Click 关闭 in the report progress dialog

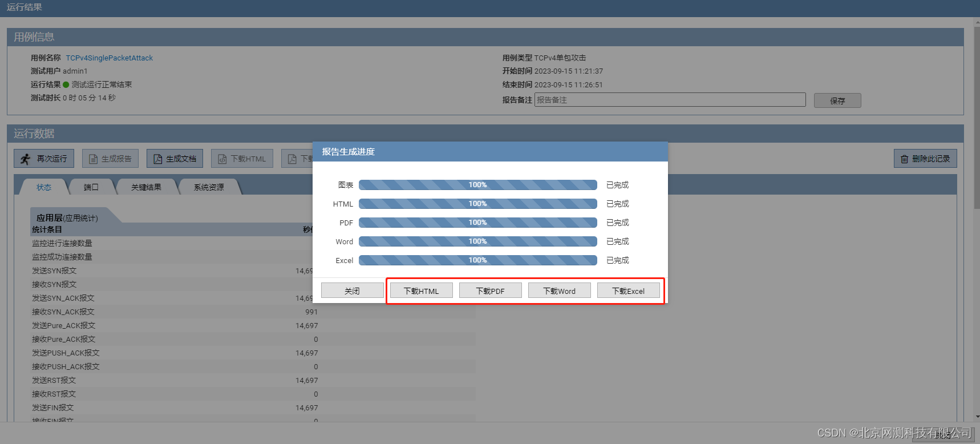[352, 290]
